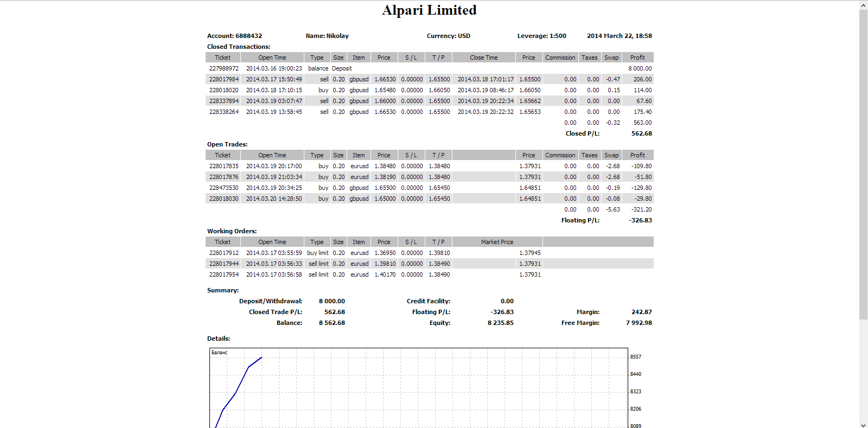Screen dimensions: 868x428
Task: Click open trade ticket 228017876
Action: pyautogui.click(x=224, y=177)
